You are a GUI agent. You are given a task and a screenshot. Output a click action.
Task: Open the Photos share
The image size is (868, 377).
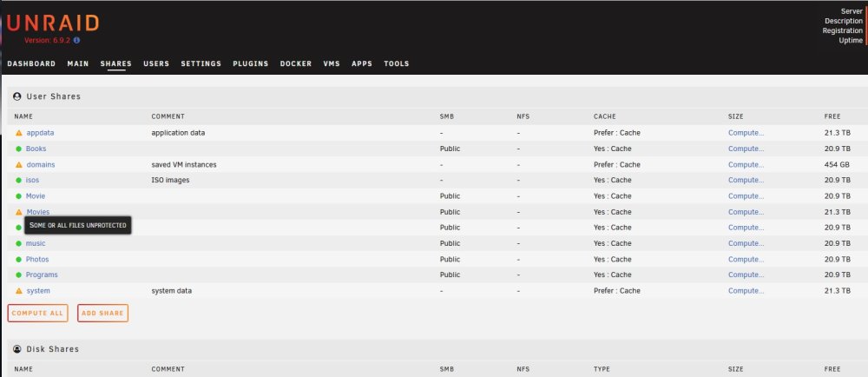[37, 260]
